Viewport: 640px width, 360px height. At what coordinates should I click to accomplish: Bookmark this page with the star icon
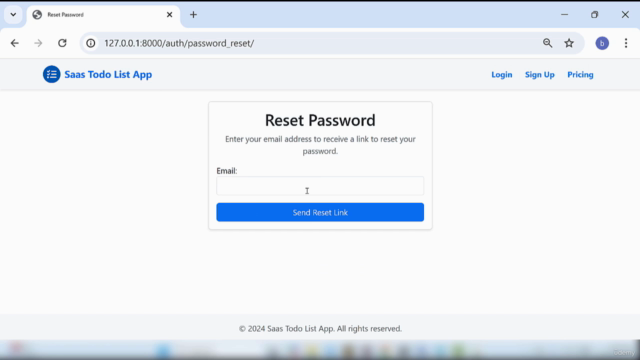pos(569,43)
